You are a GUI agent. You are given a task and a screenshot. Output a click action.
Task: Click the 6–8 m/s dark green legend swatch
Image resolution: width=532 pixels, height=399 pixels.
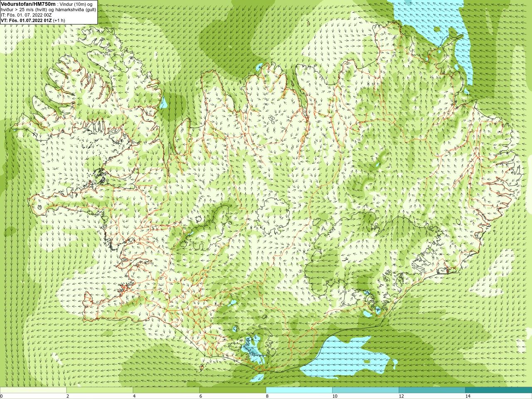(233, 390)
